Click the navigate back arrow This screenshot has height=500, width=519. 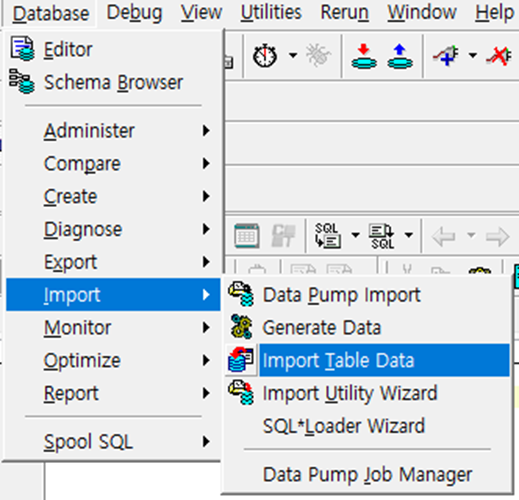(x=444, y=236)
